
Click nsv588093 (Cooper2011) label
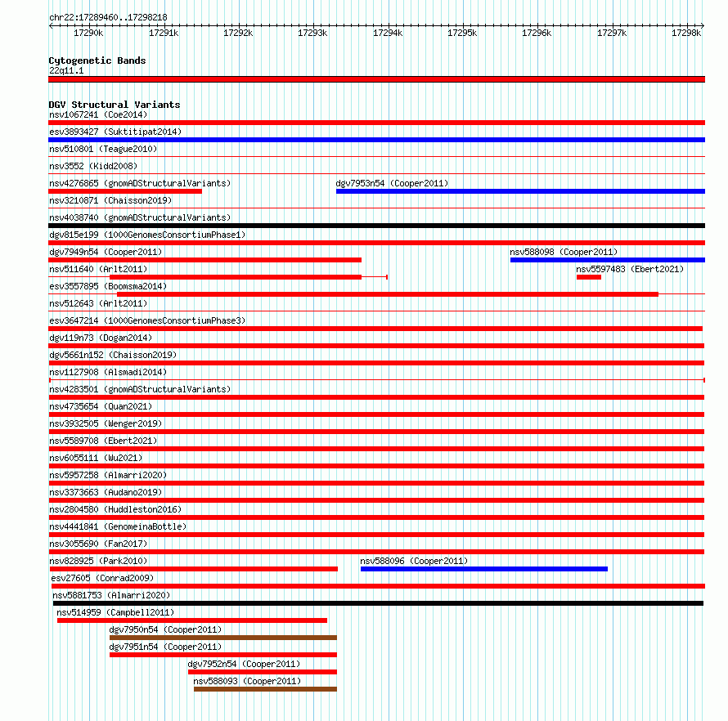point(247,681)
